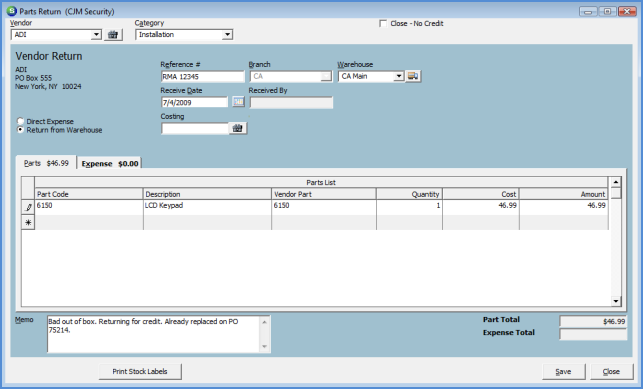This screenshot has height=389, width=643.
Task: Click the Part Total field $46.99
Action: point(593,321)
